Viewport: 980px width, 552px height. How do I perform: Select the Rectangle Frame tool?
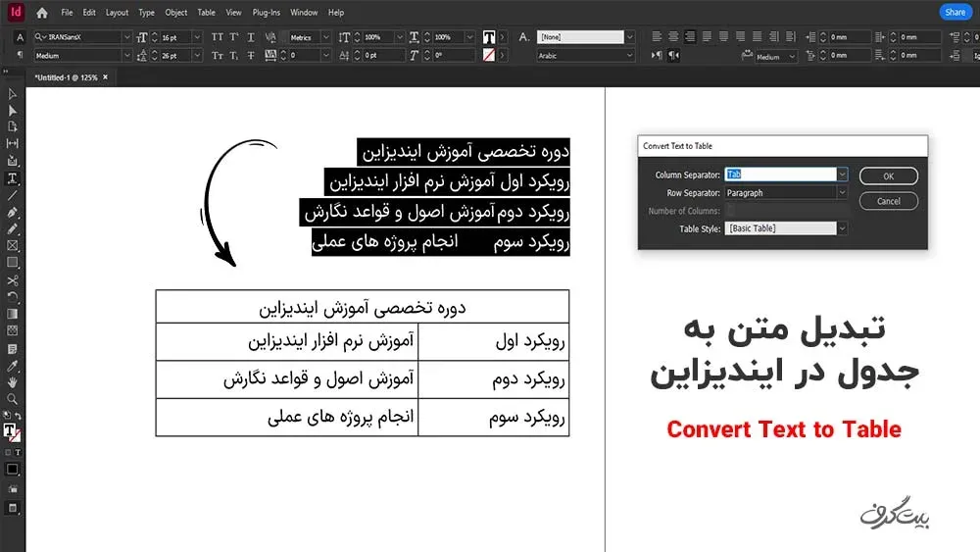click(12, 246)
